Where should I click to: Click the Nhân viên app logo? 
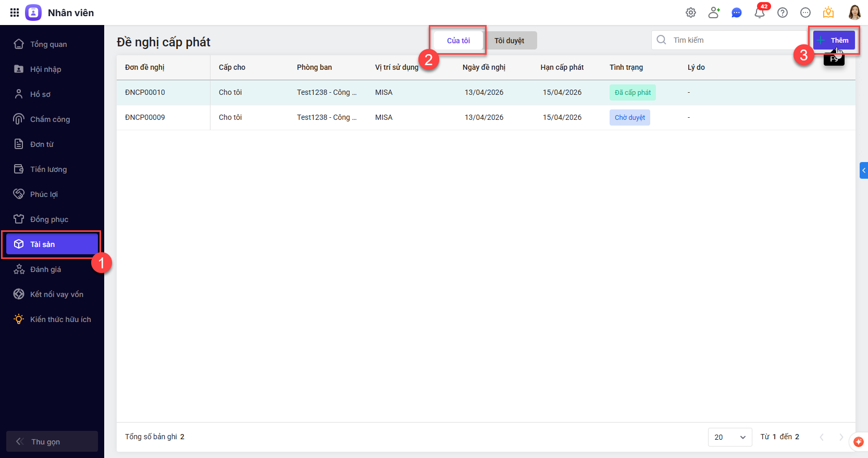tap(33, 13)
